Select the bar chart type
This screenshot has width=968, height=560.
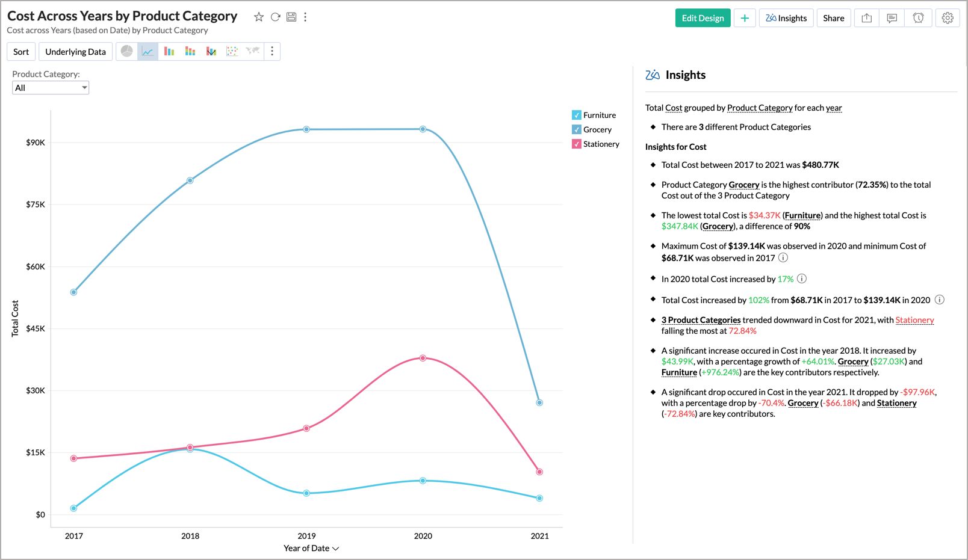pos(169,51)
